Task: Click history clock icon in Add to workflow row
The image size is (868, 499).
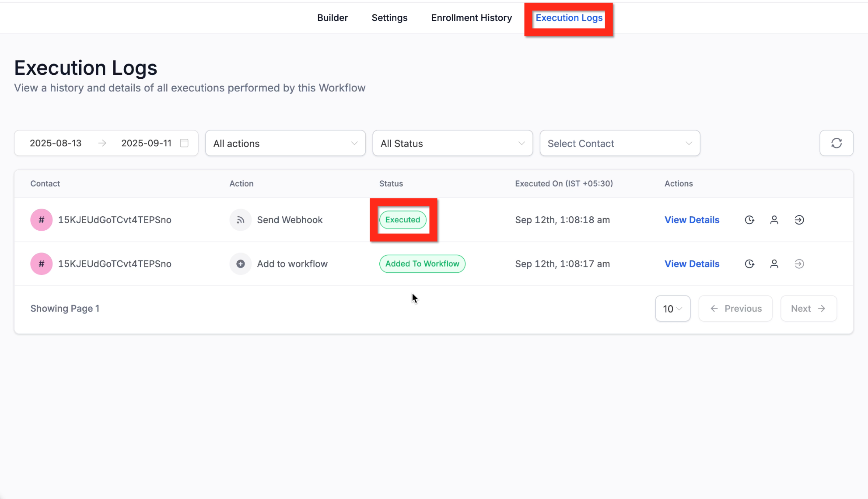Action: tap(749, 264)
